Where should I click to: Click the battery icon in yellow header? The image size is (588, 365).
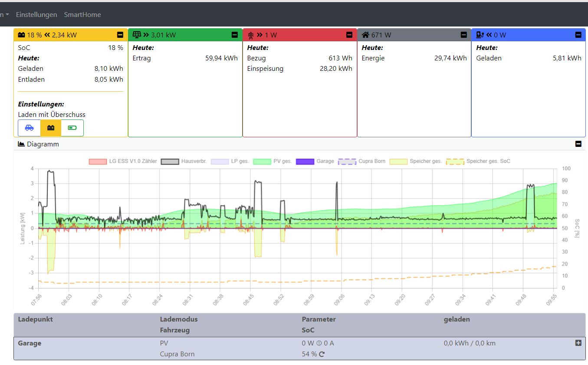click(x=22, y=35)
